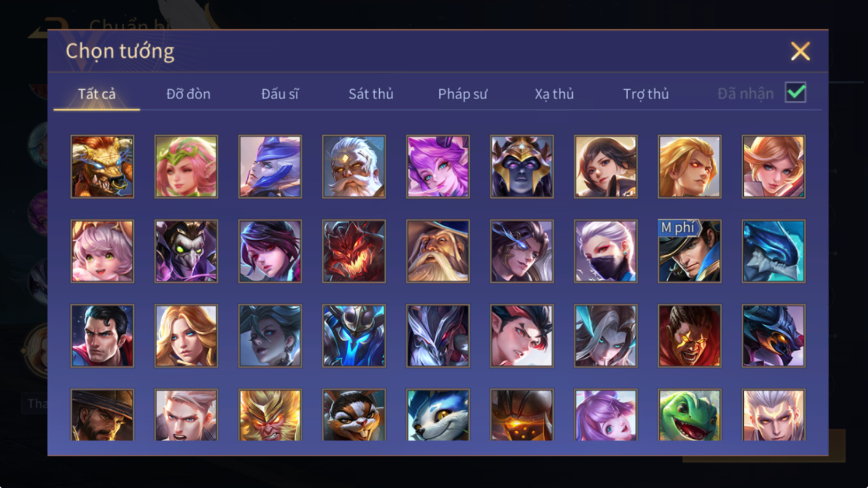Open the Đấu sĩ tab
This screenshot has width=868, height=488.
pos(280,94)
